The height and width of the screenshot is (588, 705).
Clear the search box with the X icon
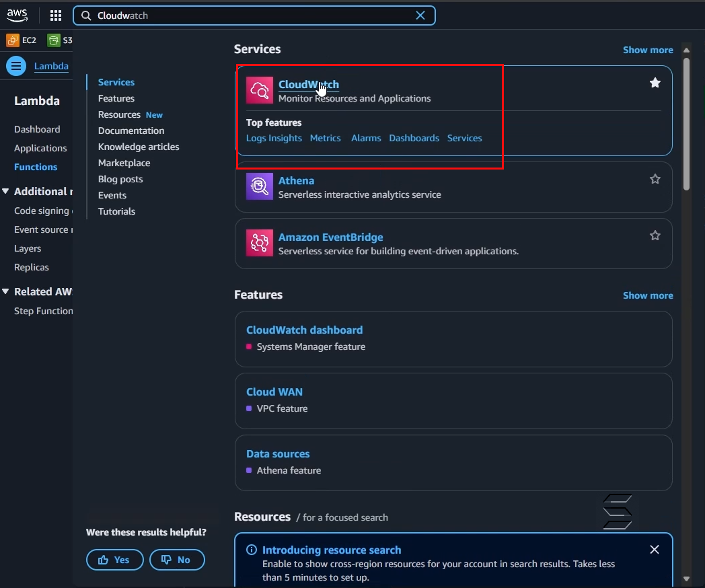pyautogui.click(x=420, y=15)
